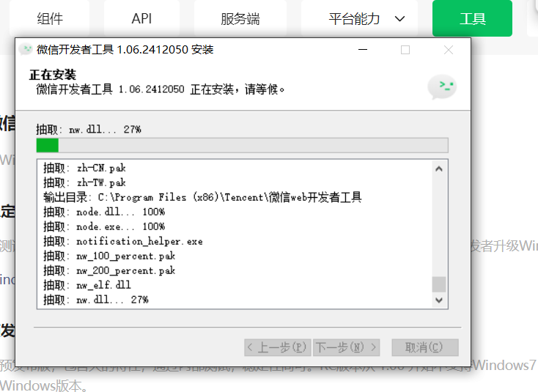The image size is (538, 392).
Task: Click the scrollbar thumb in install log
Action: point(439,284)
